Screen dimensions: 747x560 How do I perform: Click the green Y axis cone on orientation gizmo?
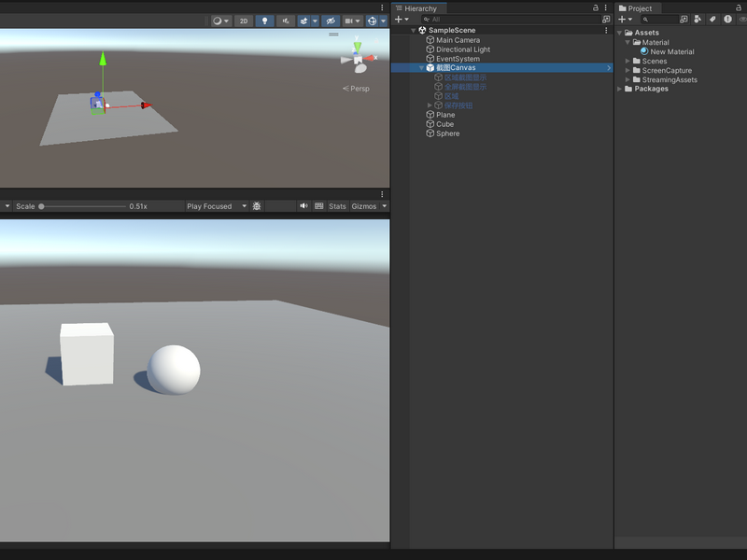[x=358, y=47]
